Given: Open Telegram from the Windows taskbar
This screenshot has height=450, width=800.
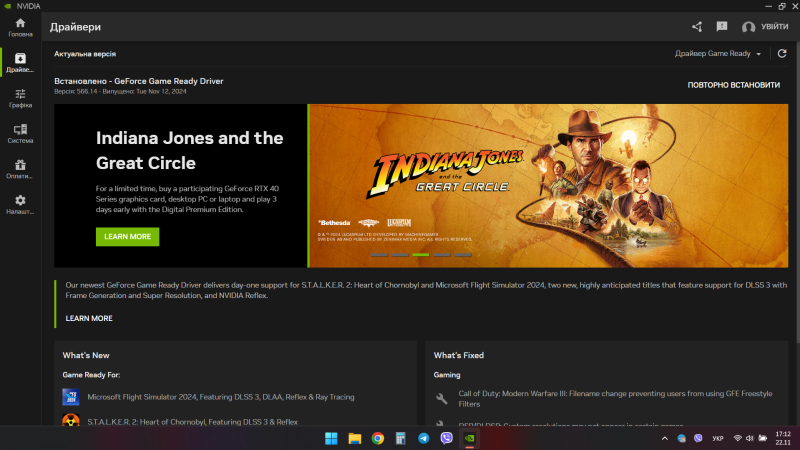Looking at the screenshot, I should point(423,438).
